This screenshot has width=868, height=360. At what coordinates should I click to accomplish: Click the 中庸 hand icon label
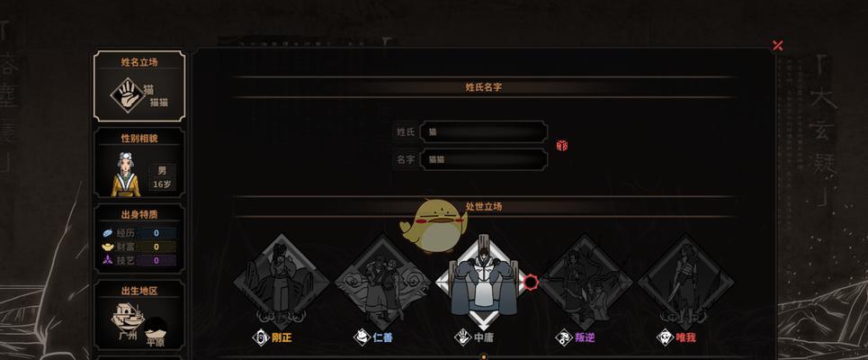point(463,337)
